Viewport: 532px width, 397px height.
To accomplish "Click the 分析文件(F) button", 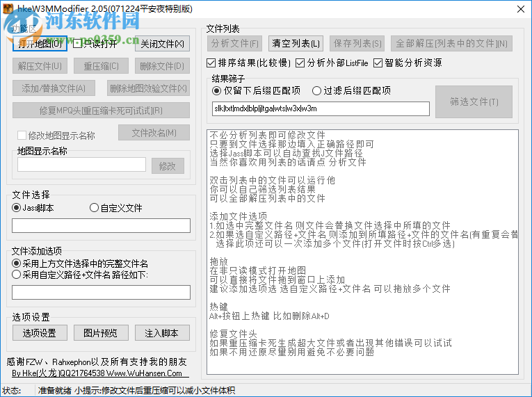I will point(235,43).
